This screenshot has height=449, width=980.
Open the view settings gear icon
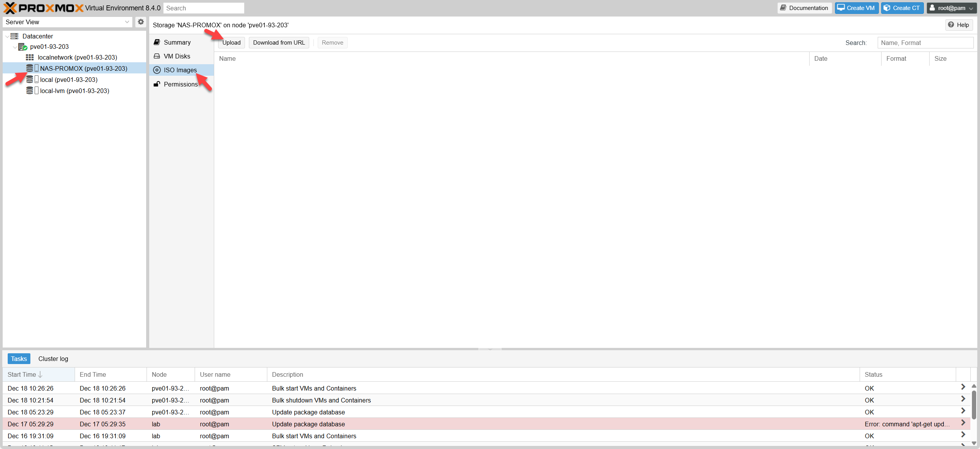point(140,22)
